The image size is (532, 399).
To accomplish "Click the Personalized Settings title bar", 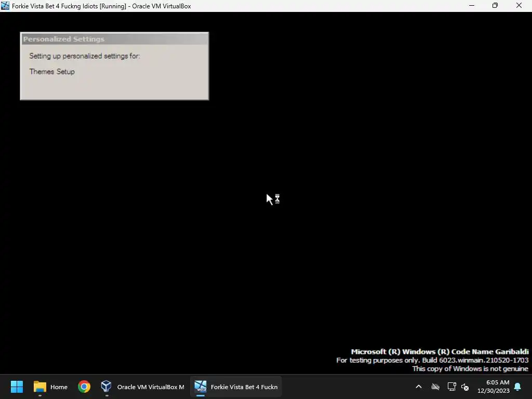I will tap(114, 39).
